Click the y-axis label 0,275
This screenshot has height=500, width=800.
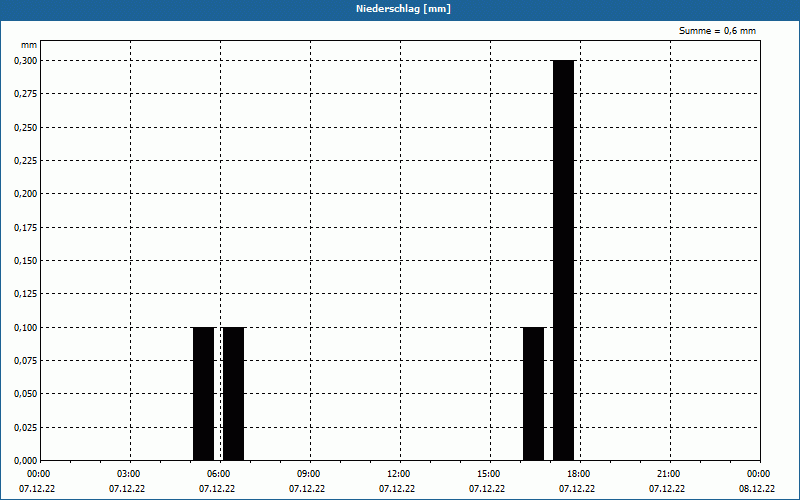click(26, 94)
